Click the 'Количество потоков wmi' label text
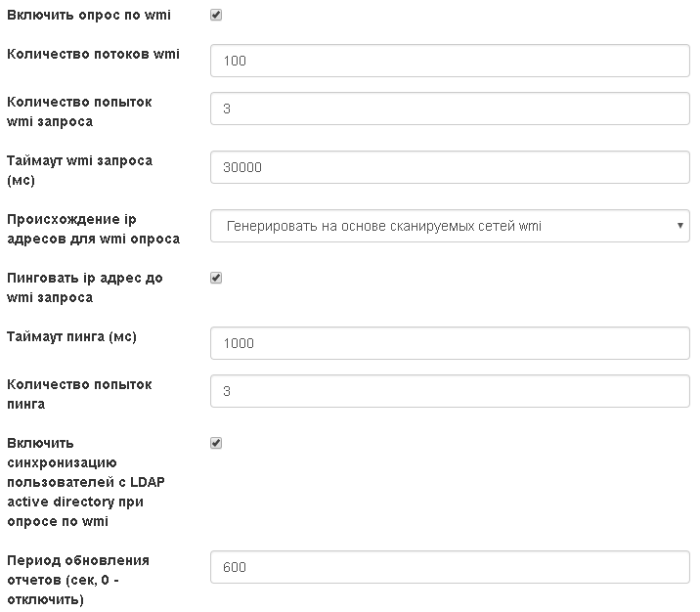Screen dimensions: 700x612 93,54
